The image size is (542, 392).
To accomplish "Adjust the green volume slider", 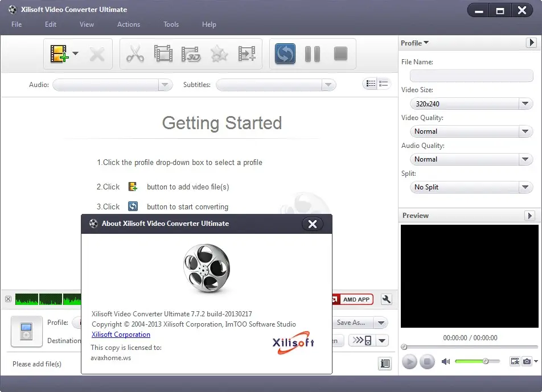I will [x=477, y=361].
